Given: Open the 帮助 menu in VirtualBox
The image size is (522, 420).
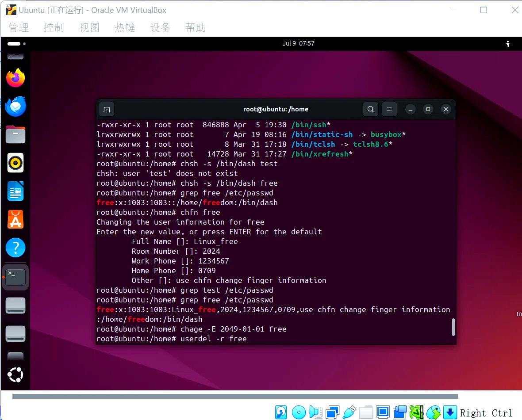Looking at the screenshot, I should pos(196,27).
